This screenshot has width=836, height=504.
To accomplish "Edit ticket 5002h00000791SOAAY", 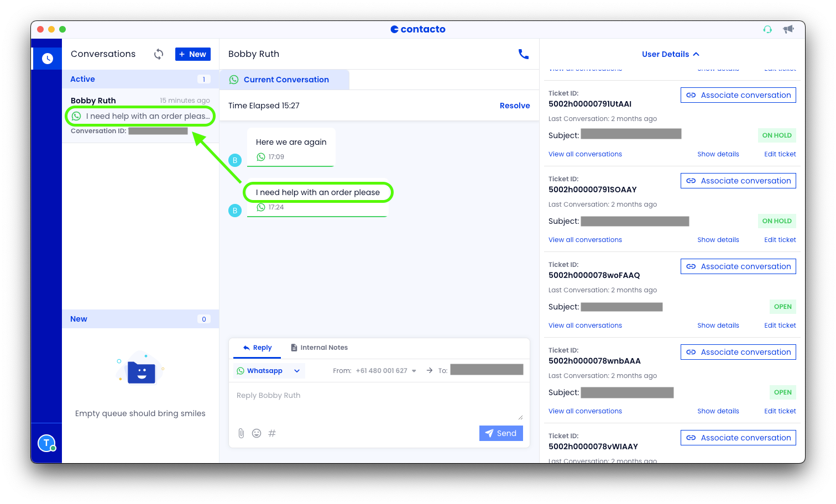I will pos(780,240).
